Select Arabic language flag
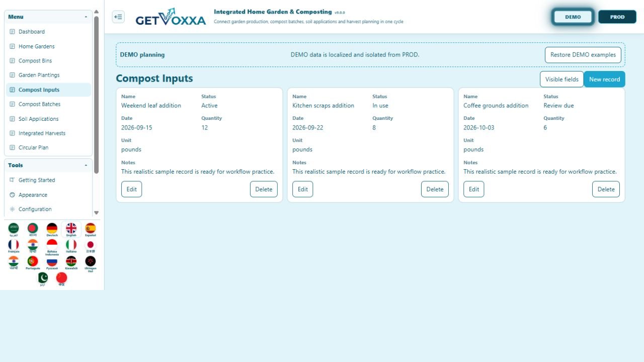644x362 pixels. point(14,230)
